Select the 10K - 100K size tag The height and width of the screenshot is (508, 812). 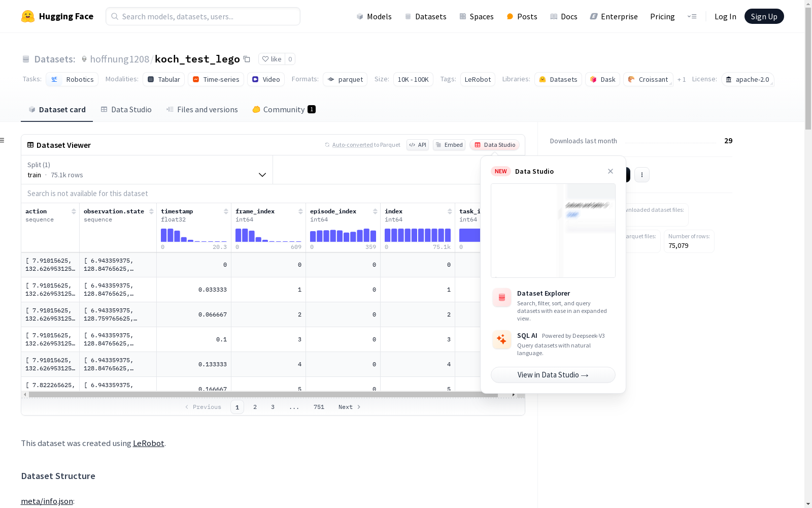pyautogui.click(x=413, y=79)
